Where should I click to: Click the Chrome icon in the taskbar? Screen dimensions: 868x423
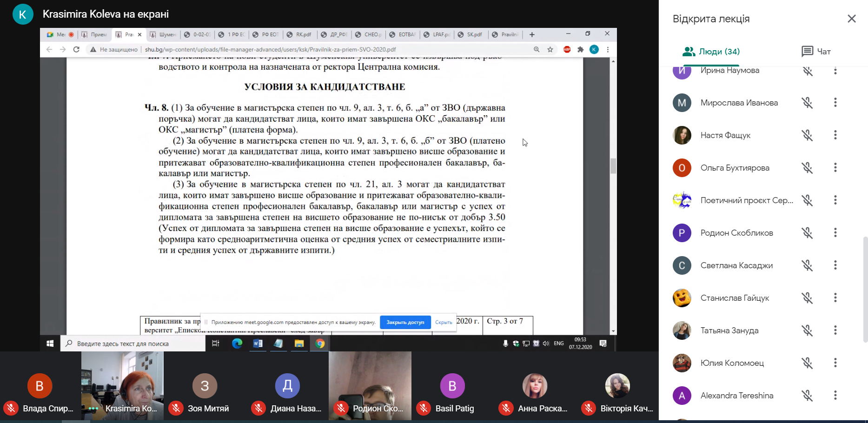pyautogui.click(x=320, y=344)
